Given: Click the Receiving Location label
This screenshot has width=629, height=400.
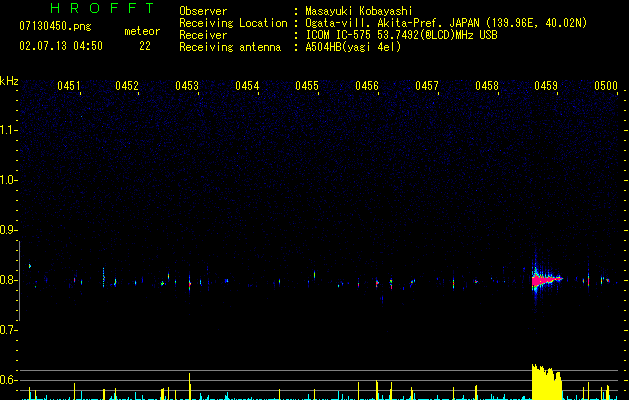Looking at the screenshot, I should pos(233,23).
